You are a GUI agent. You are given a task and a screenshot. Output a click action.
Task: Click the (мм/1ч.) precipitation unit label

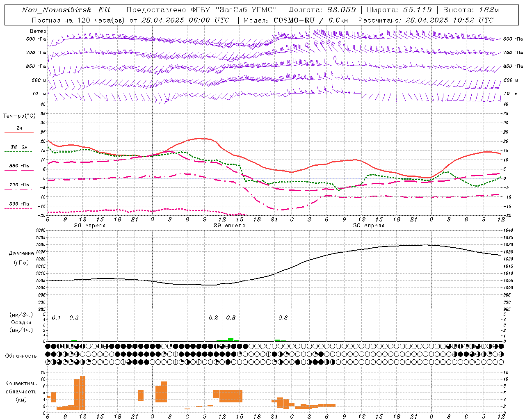pyautogui.click(x=21, y=330)
